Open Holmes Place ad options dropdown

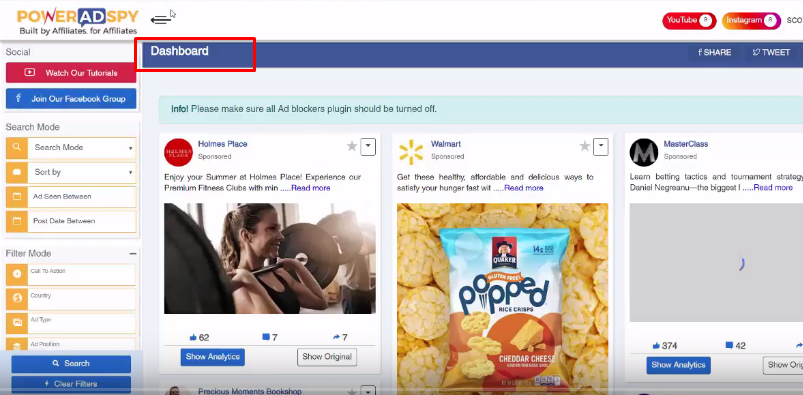368,147
